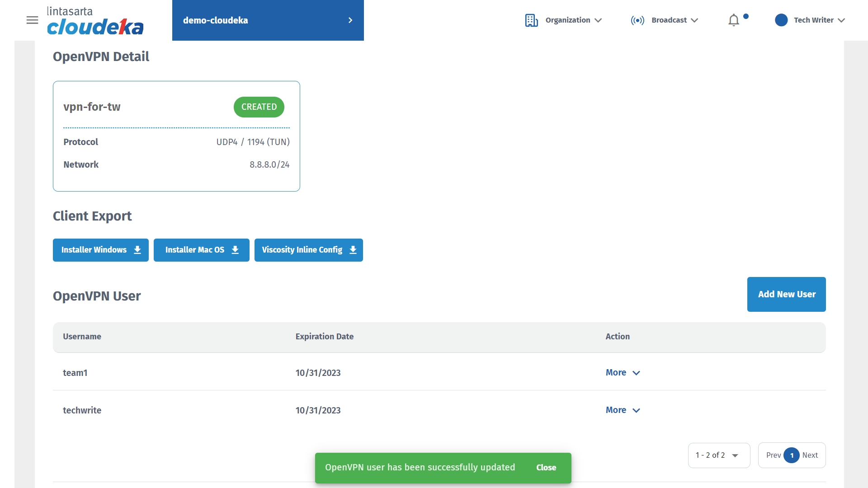868x488 pixels.
Task: Open the rows-per-page selector 1 - 2 of 2
Action: point(718,455)
